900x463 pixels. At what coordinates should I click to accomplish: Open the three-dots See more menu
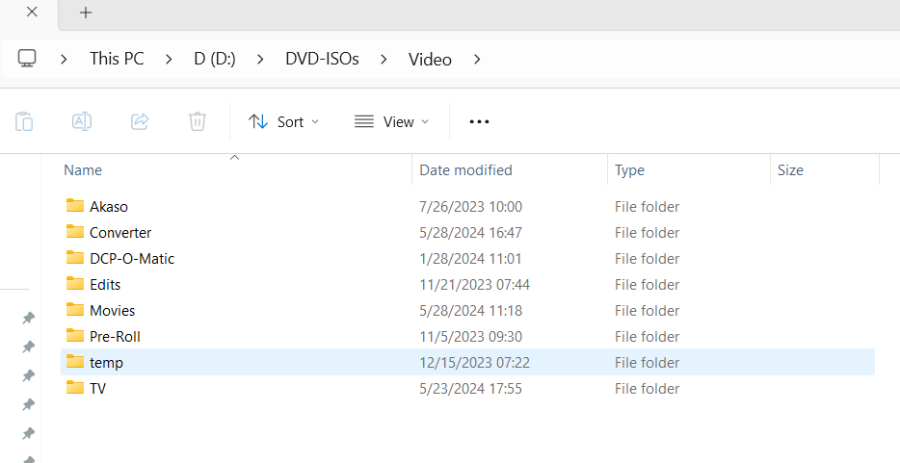pyautogui.click(x=479, y=121)
